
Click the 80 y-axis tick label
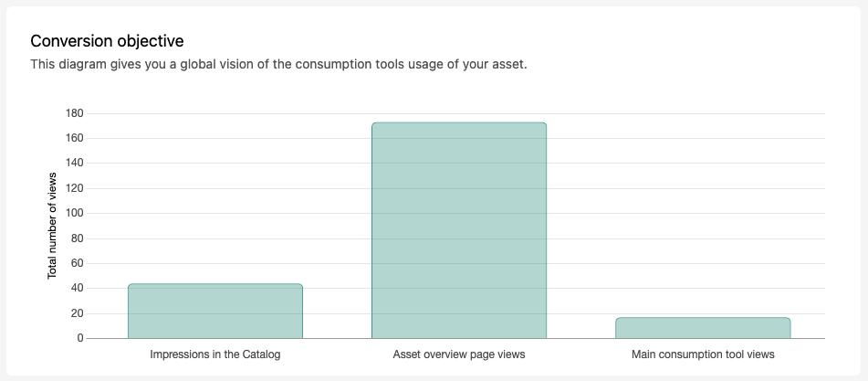click(77, 238)
